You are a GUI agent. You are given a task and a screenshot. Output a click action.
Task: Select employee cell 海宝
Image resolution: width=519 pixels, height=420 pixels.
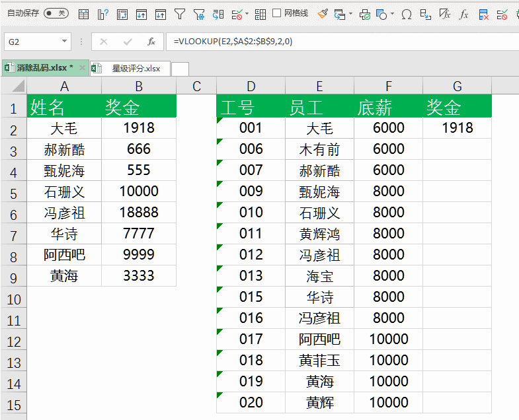(x=319, y=276)
